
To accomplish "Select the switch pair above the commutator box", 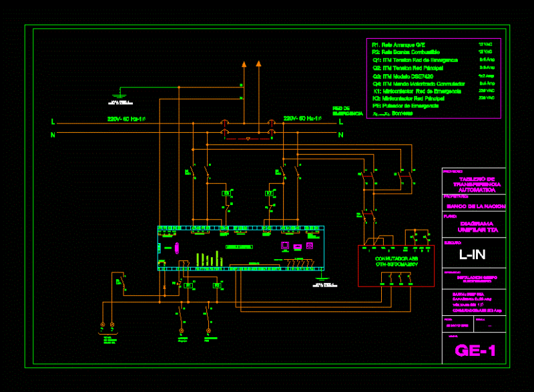I will tap(369, 216).
